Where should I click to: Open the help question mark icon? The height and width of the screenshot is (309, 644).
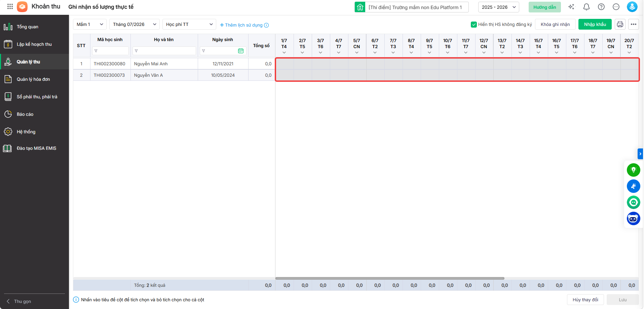(601, 7)
